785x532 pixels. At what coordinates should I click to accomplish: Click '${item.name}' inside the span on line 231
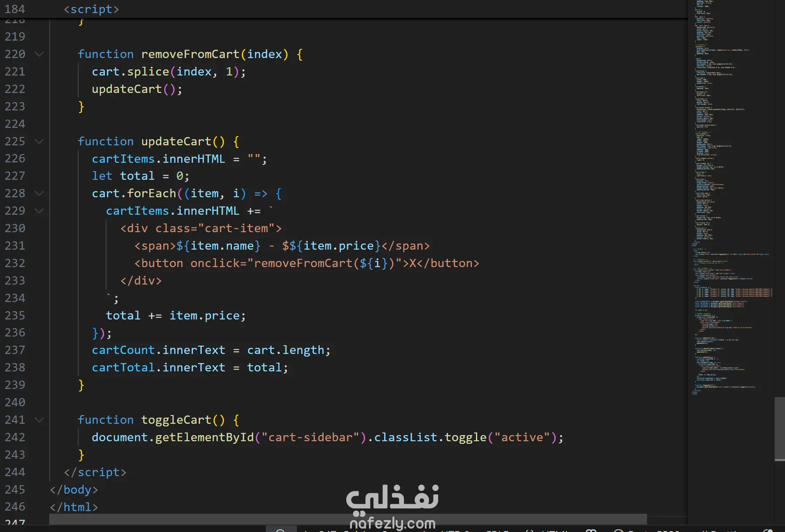219,246
